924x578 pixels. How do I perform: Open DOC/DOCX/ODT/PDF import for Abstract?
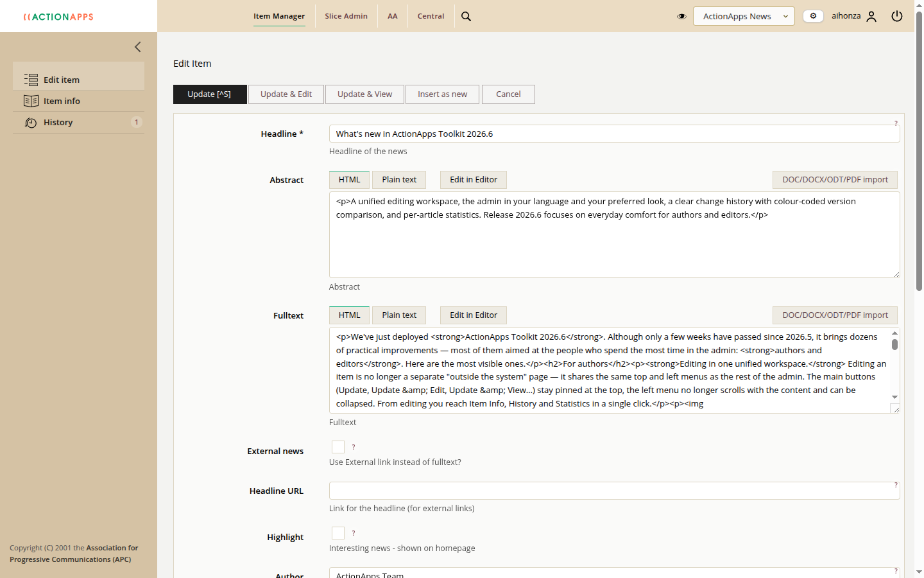coord(835,180)
